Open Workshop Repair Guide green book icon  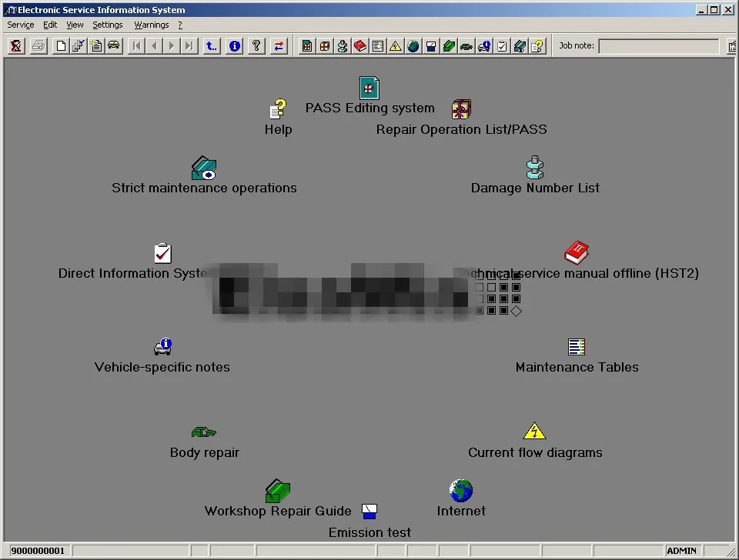pyautogui.click(x=278, y=491)
